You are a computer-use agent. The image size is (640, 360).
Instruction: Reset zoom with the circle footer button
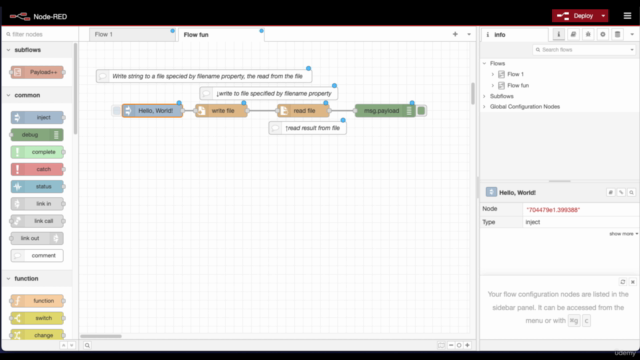(459, 345)
